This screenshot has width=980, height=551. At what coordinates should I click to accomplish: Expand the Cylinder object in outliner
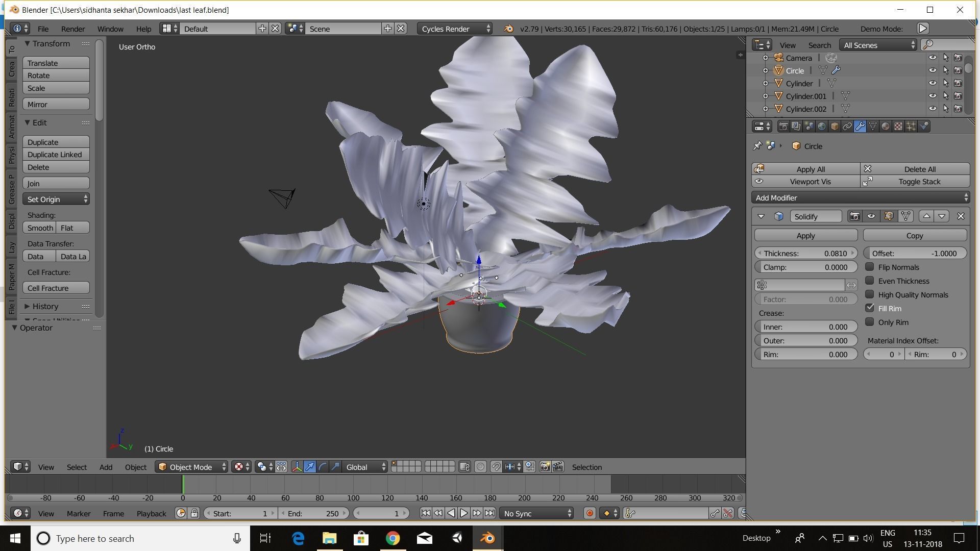point(765,83)
